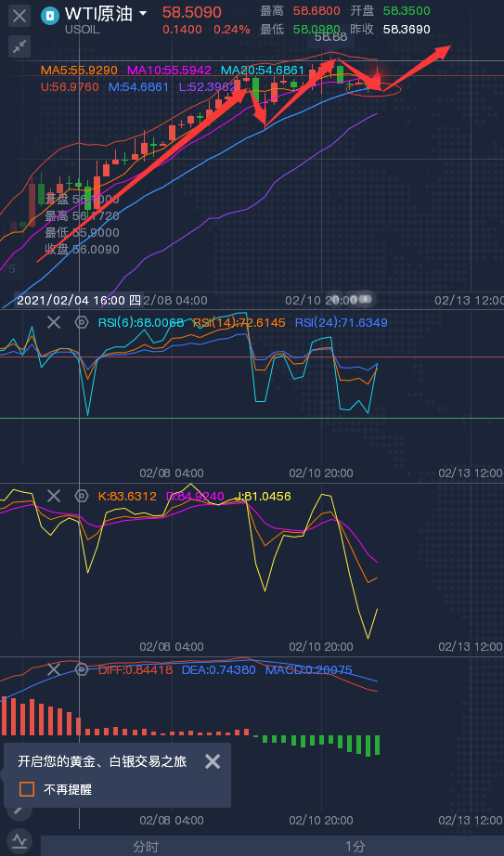Open KDJ indicator settings hexagon icon
This screenshot has width=504, height=856.
click(x=82, y=496)
